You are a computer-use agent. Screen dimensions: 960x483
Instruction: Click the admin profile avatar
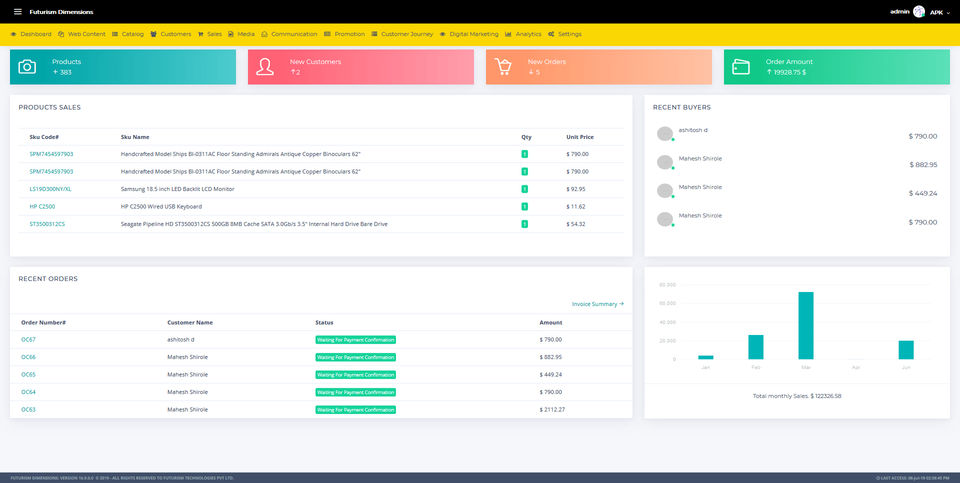(x=918, y=12)
